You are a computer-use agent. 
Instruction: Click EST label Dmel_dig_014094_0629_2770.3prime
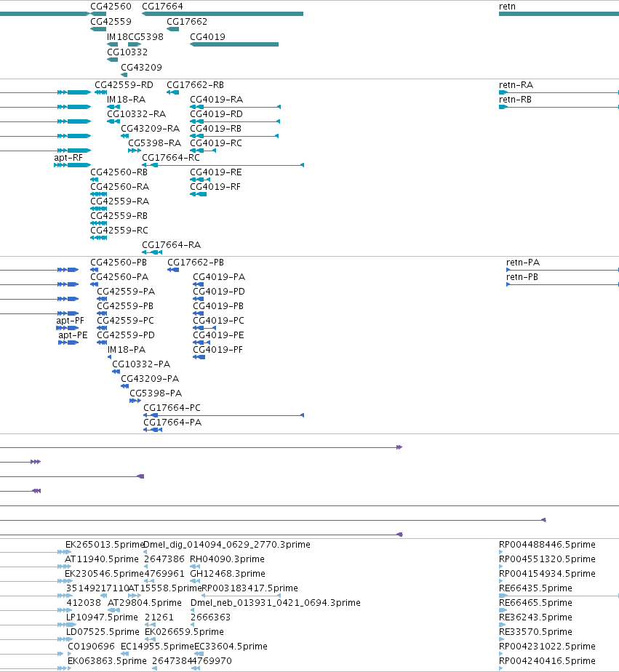coord(227,545)
